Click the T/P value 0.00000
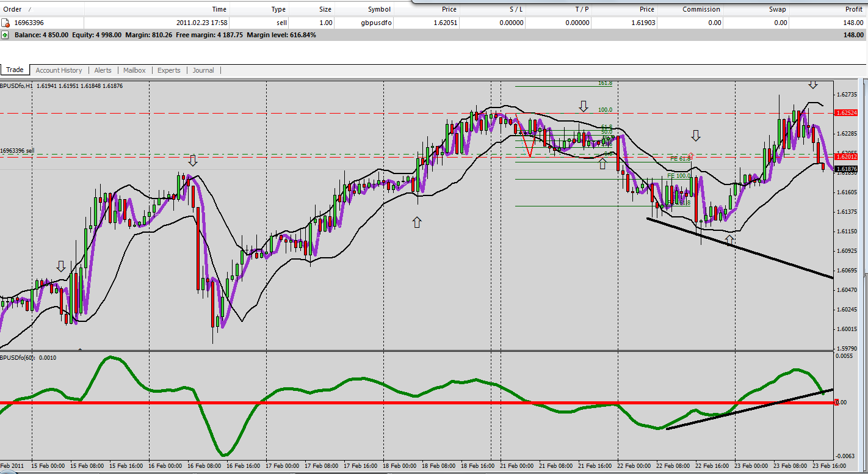Viewport: 868px width, 474px height. (x=577, y=23)
